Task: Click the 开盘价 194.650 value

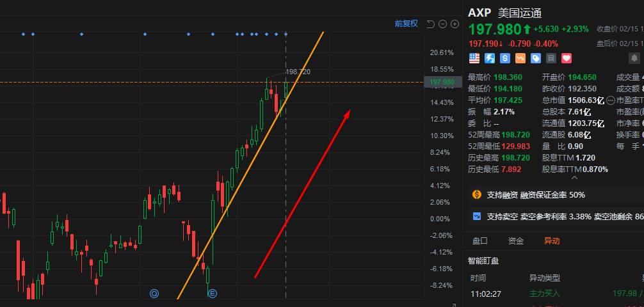Action: (x=582, y=77)
